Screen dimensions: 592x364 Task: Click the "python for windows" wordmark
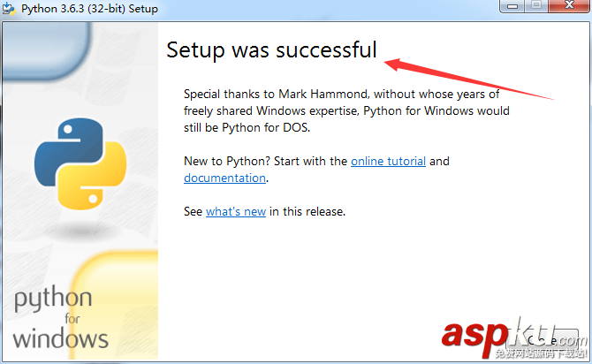(60, 318)
